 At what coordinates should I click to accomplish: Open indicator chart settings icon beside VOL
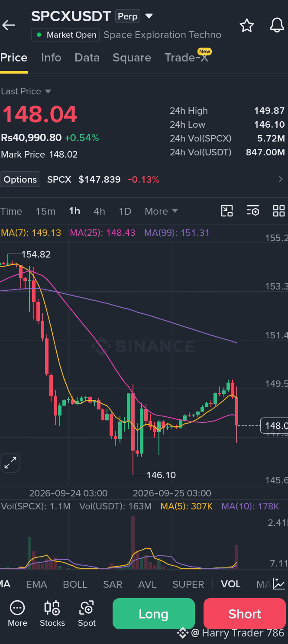click(279, 584)
